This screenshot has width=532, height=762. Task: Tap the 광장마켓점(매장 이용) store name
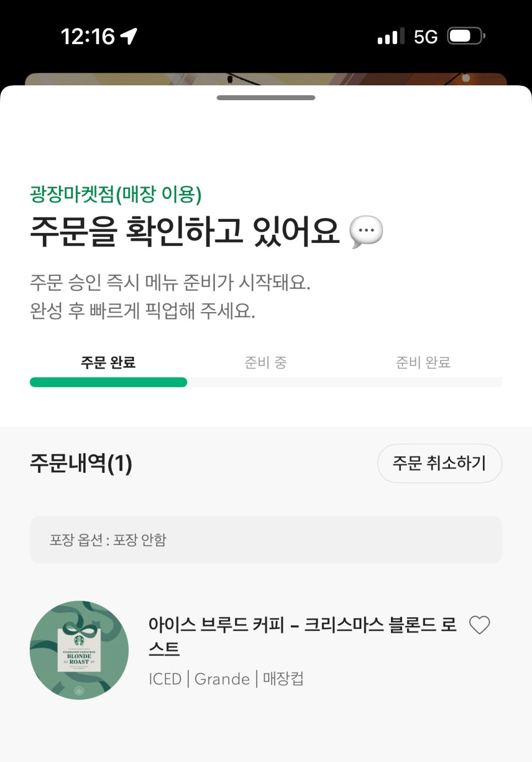pyautogui.click(x=116, y=194)
